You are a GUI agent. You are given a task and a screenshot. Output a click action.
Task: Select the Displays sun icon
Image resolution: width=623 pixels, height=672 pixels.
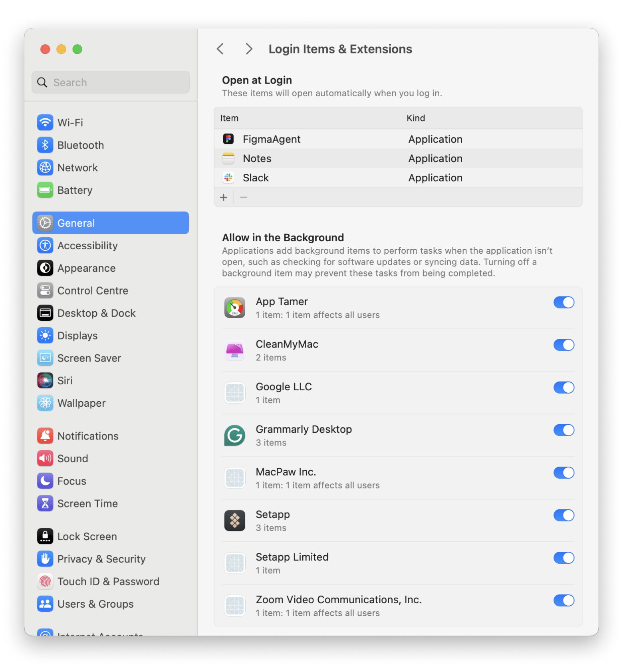coord(45,336)
